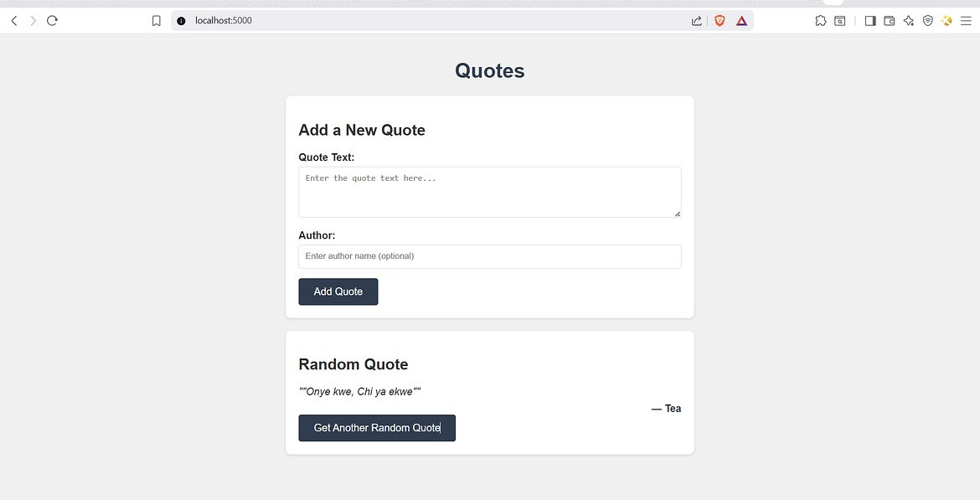Click the quote text "Onye kwe, Chi ya ekwe"
This screenshot has height=500, width=980.
click(x=359, y=392)
